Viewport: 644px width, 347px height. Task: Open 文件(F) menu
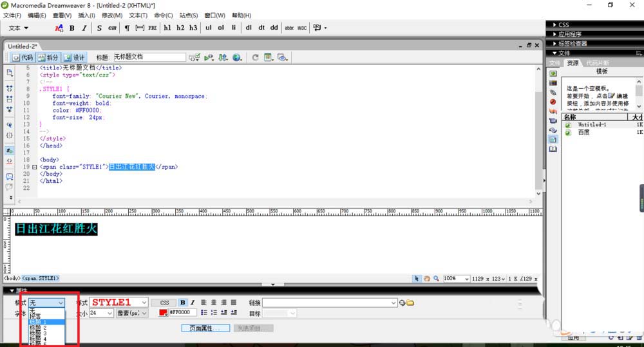click(x=12, y=15)
